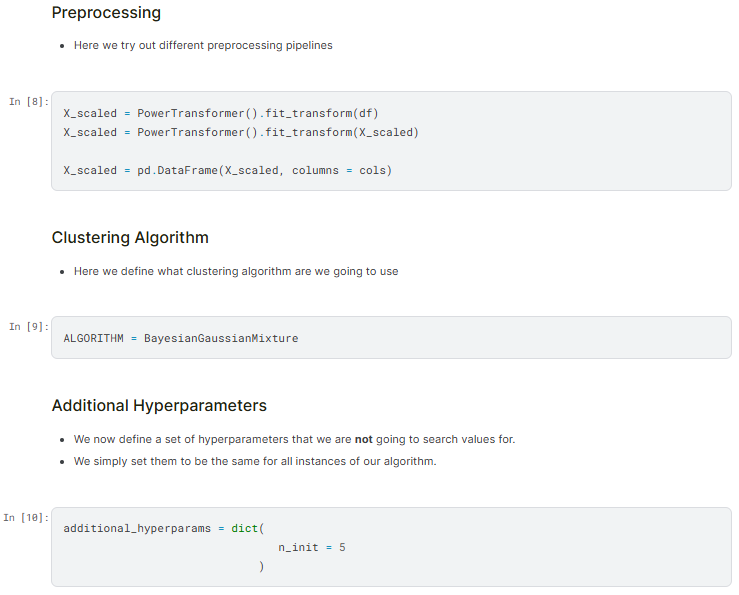Select the In [10] cell prompt
The height and width of the screenshot is (595, 739).
click(24, 517)
